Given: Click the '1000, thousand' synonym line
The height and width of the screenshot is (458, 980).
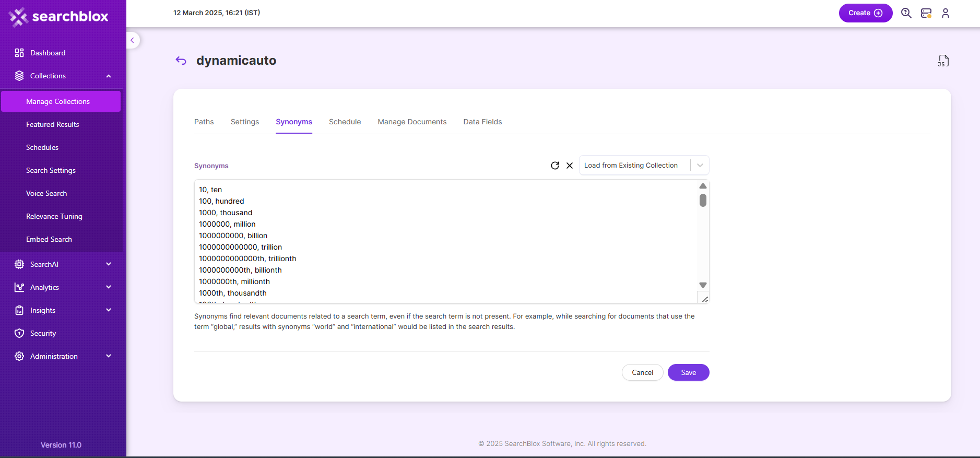Looking at the screenshot, I should [226, 213].
